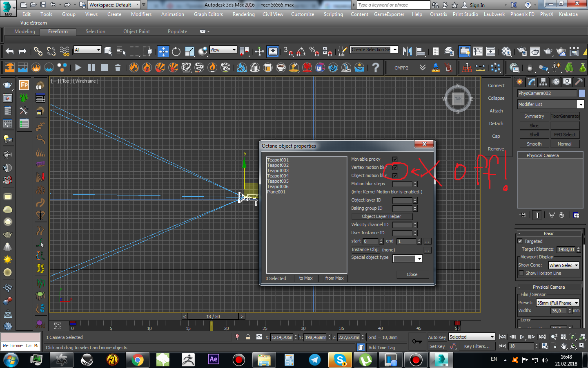Enable Show Horizon Line checkbox

pyautogui.click(x=521, y=273)
